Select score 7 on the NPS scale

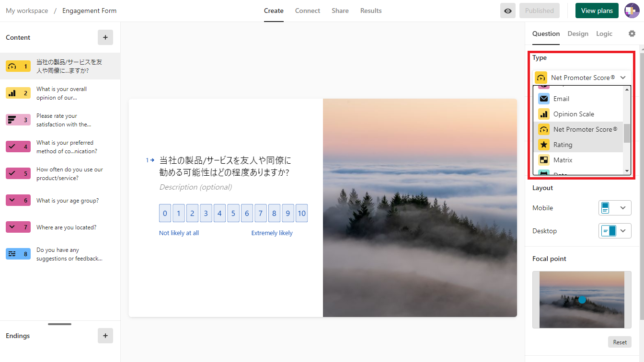point(261,214)
